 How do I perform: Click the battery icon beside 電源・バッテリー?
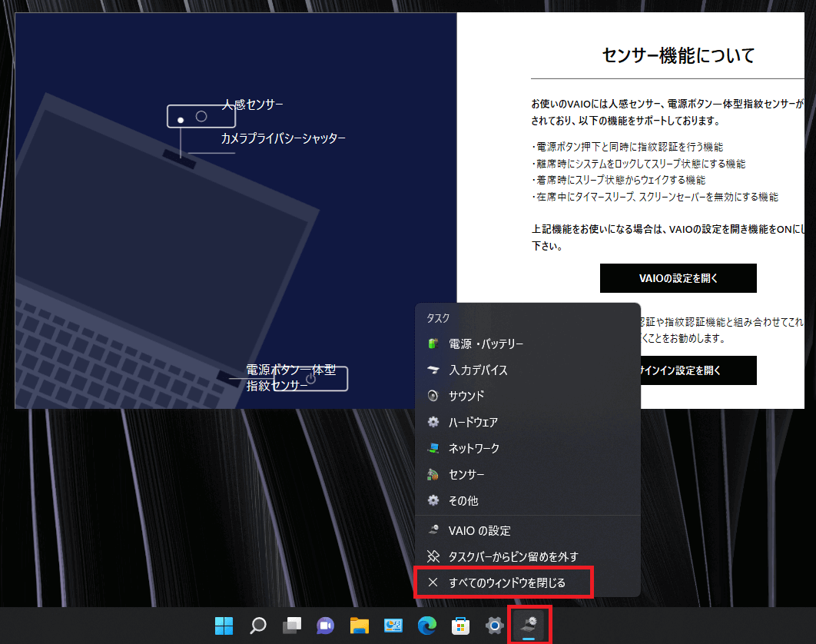point(433,344)
